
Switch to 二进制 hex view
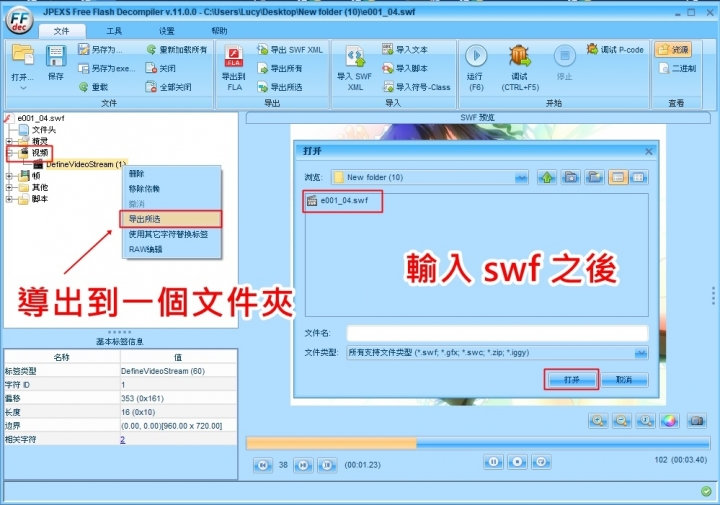[678, 68]
